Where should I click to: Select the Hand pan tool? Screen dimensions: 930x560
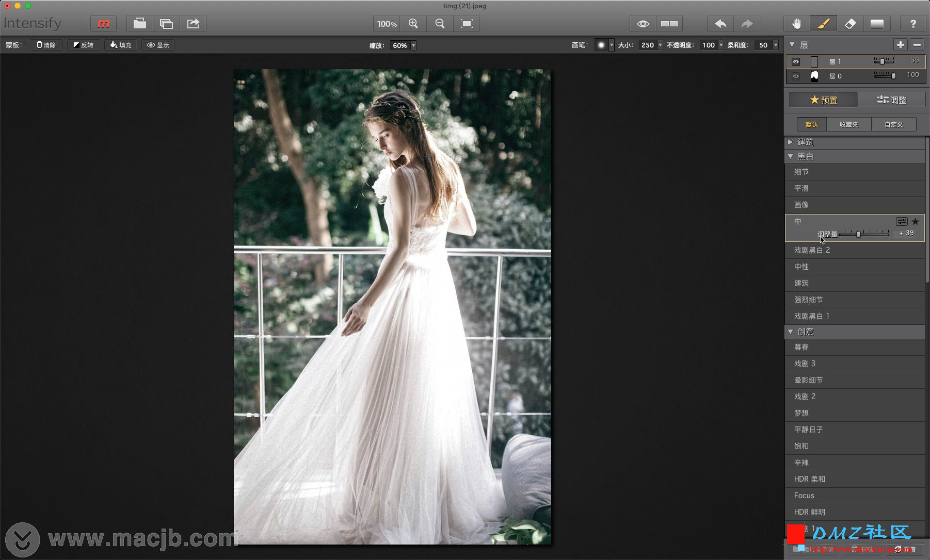coord(797,24)
